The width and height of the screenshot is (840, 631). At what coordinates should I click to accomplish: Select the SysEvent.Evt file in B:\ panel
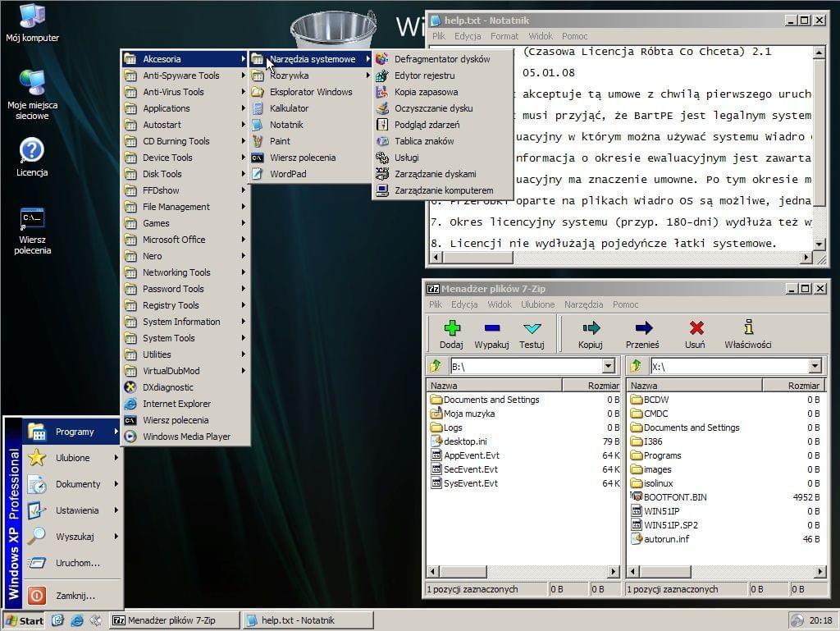(x=464, y=483)
